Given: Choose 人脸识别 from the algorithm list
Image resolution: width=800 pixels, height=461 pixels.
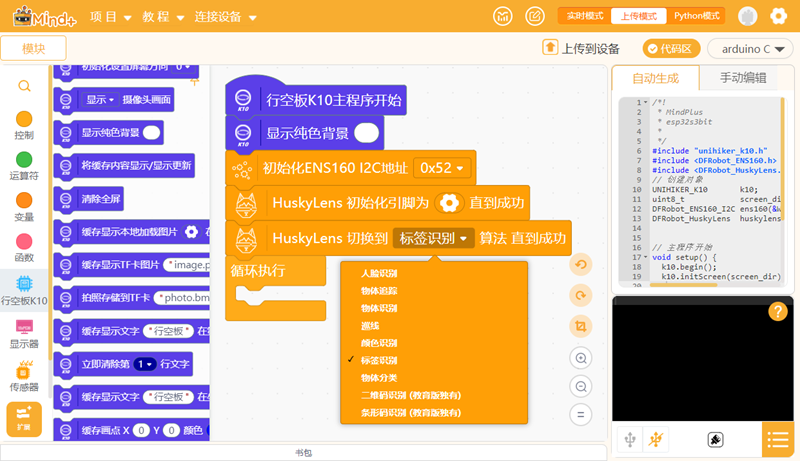Looking at the screenshot, I should (x=379, y=273).
